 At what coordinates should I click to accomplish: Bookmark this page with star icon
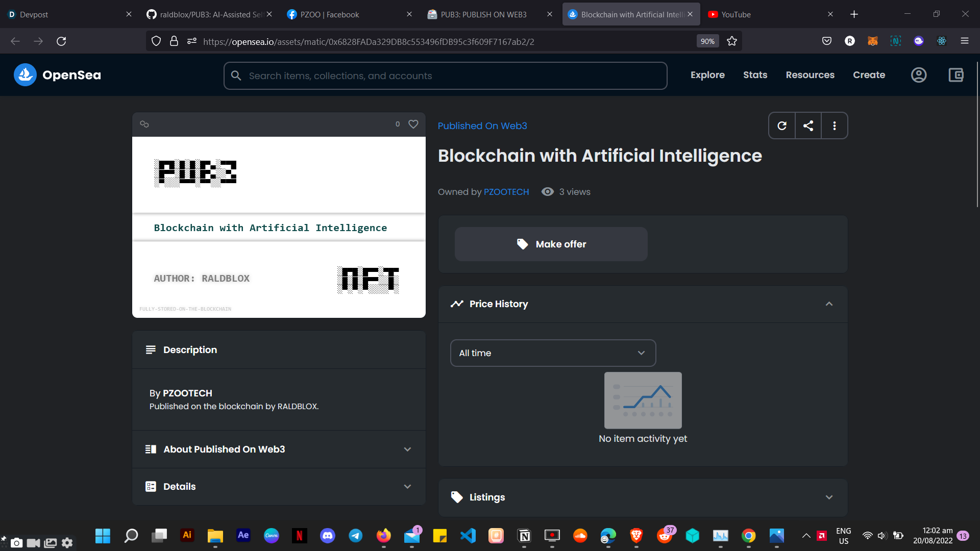tap(732, 41)
